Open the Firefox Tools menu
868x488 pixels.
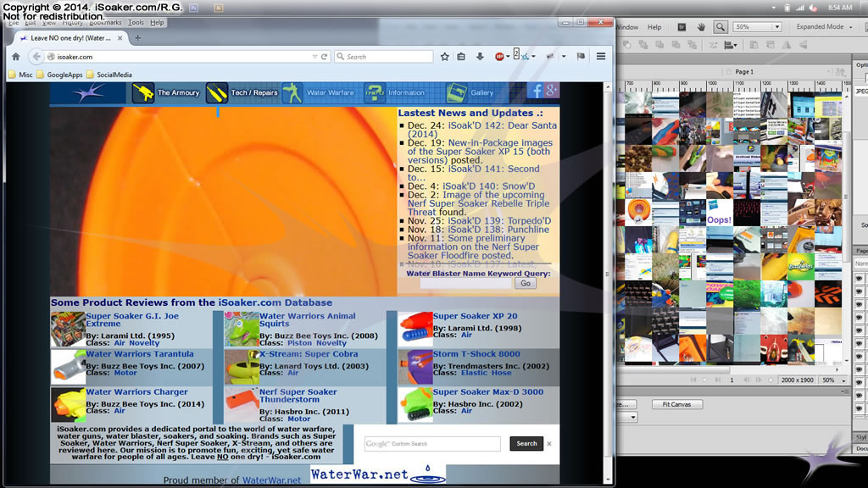point(136,23)
